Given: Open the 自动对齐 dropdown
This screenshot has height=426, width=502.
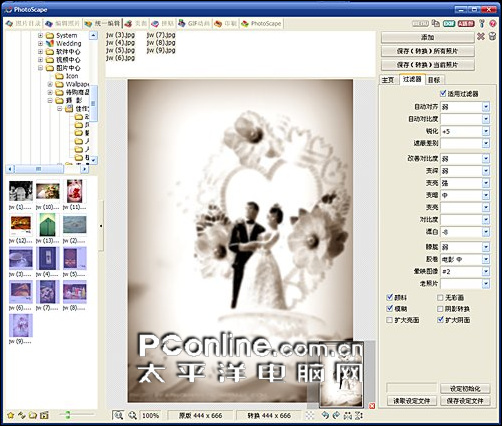Looking at the screenshot, I should (x=486, y=107).
